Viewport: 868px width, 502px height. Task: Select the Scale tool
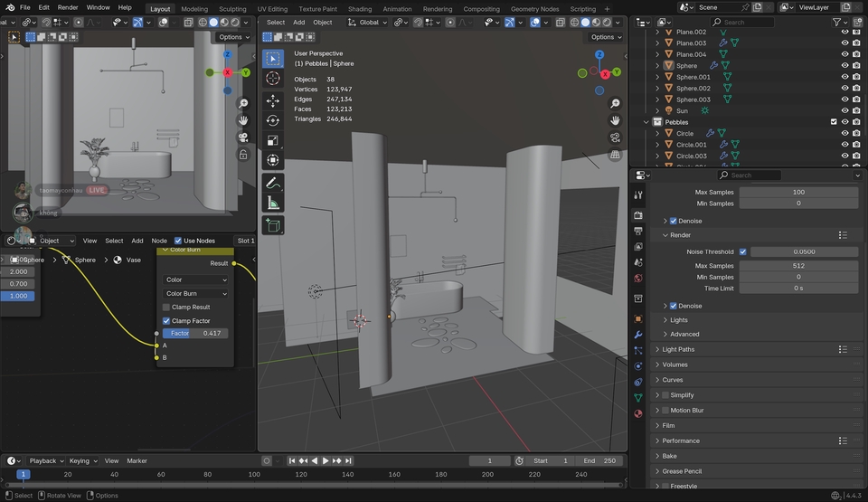click(x=273, y=140)
